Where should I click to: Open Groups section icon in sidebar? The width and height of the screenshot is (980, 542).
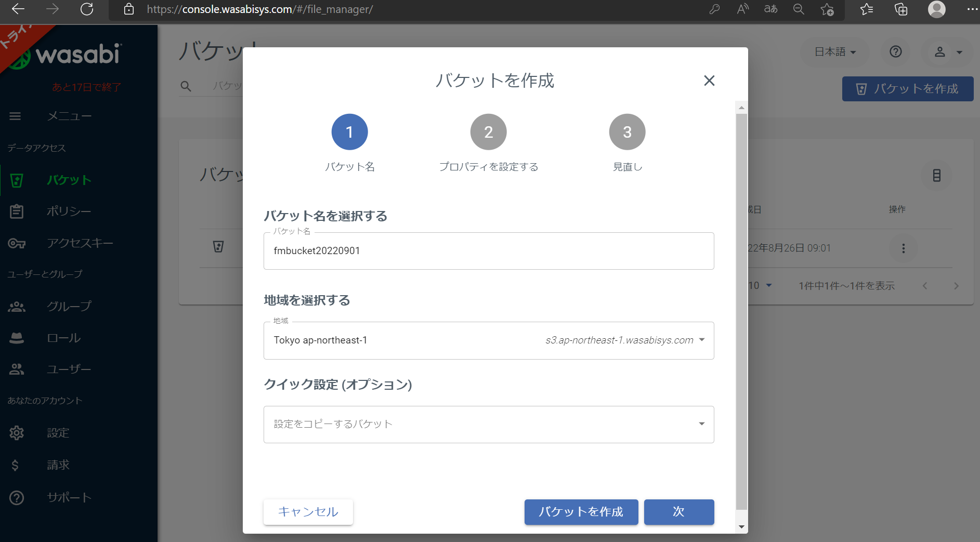pos(17,307)
